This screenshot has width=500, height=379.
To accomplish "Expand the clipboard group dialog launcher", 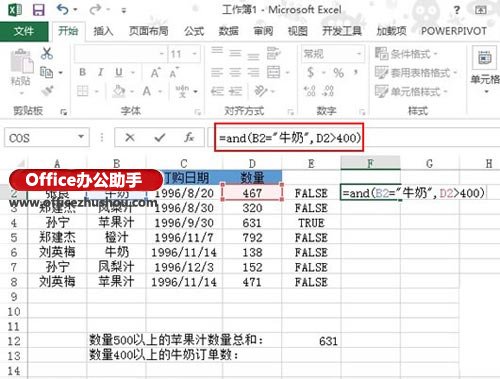I will point(64,112).
